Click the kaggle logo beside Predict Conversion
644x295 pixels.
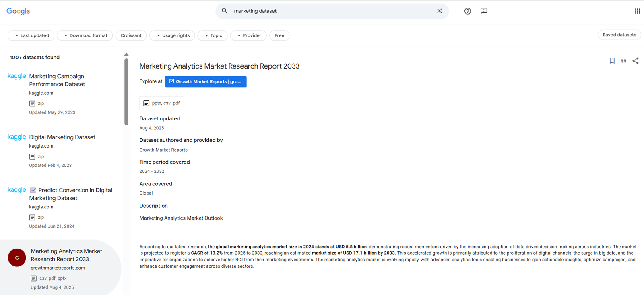click(17, 189)
